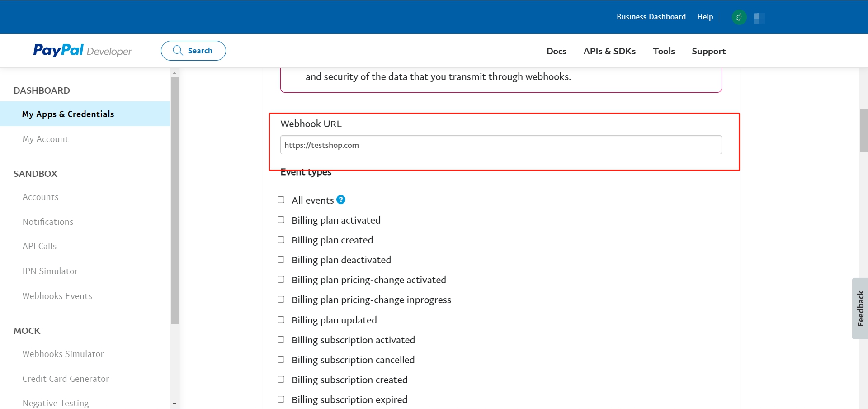Check Billing subscription activated
This screenshot has width=868, height=409.
tap(281, 339)
